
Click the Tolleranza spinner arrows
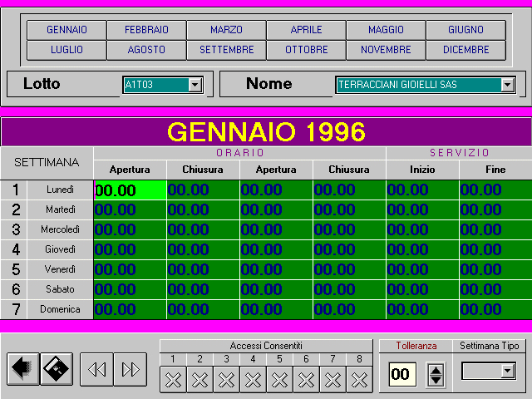[x=436, y=374]
